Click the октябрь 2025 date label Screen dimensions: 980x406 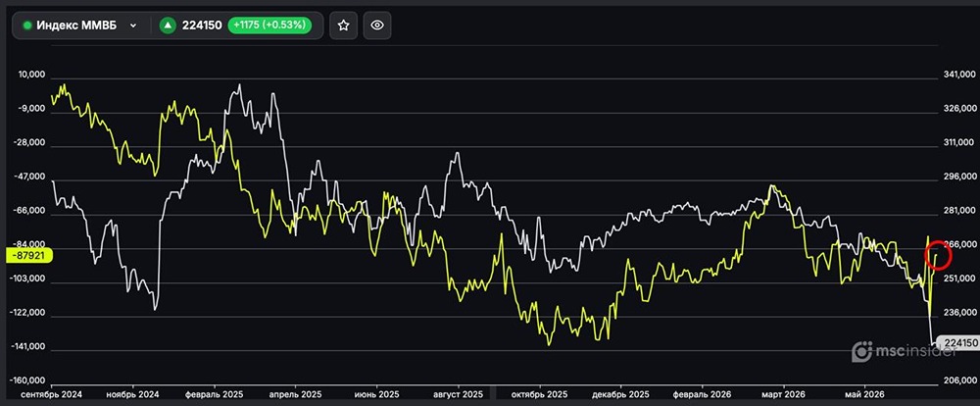tap(540, 395)
